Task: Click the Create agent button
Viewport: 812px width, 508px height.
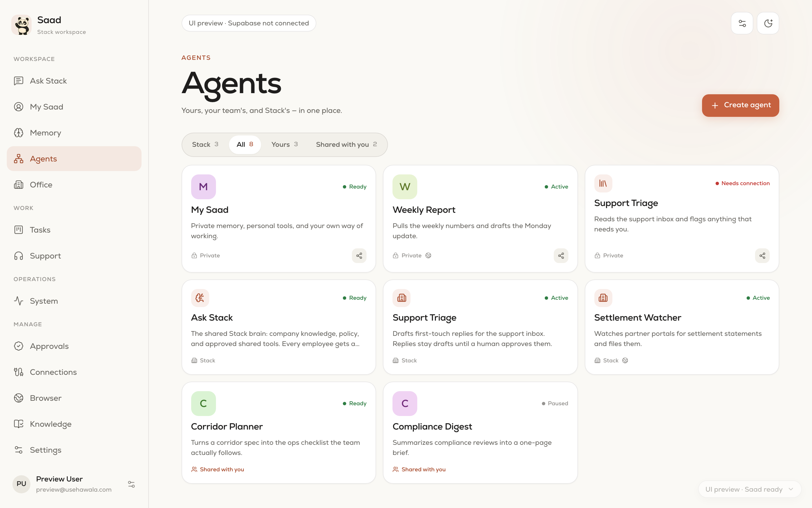Action: click(741, 105)
